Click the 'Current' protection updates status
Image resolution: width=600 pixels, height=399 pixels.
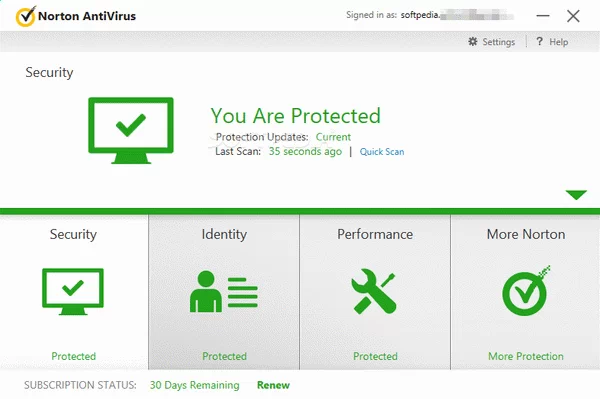pyautogui.click(x=333, y=137)
